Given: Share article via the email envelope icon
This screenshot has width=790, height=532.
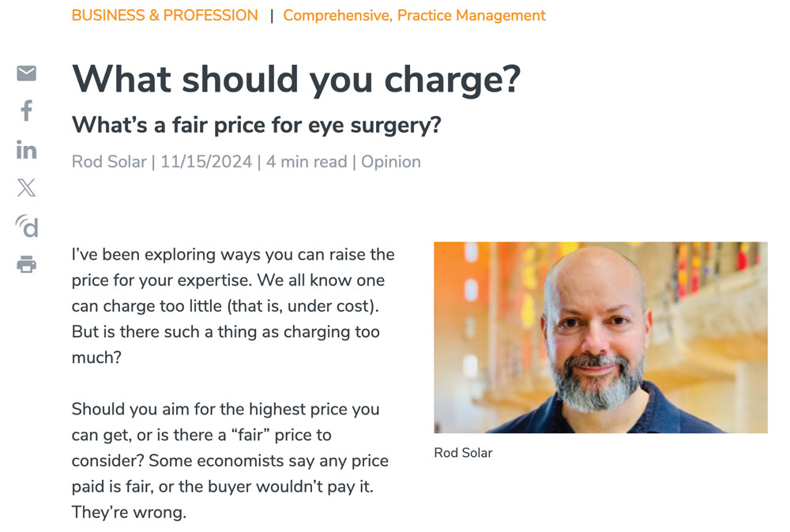Looking at the screenshot, I should tap(26, 73).
